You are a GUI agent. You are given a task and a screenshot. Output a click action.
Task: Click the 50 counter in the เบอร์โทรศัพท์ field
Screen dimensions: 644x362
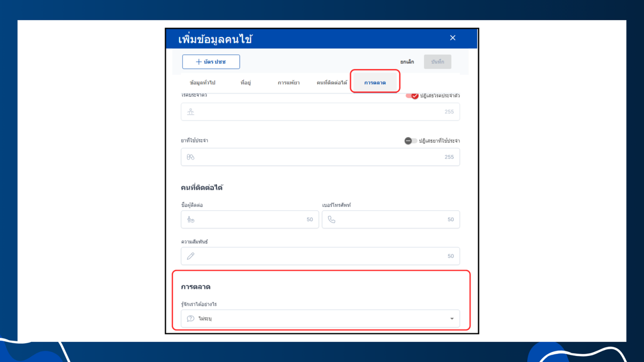click(x=451, y=219)
